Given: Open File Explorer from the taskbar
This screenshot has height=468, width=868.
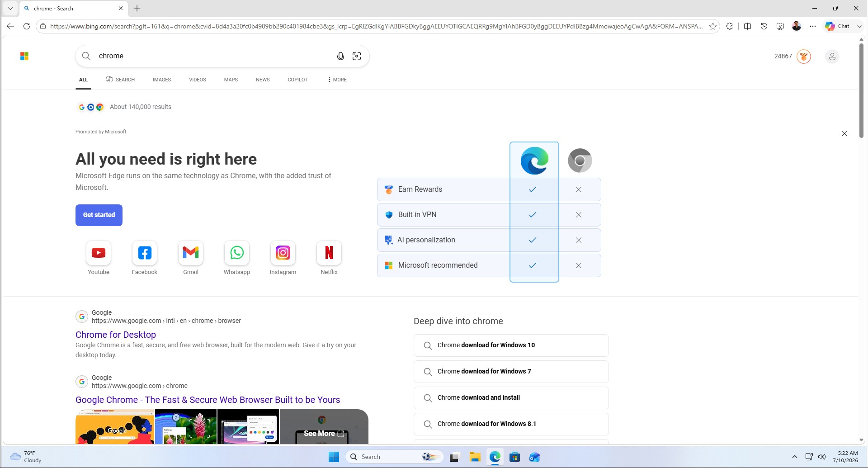Looking at the screenshot, I should pyautogui.click(x=474, y=457).
